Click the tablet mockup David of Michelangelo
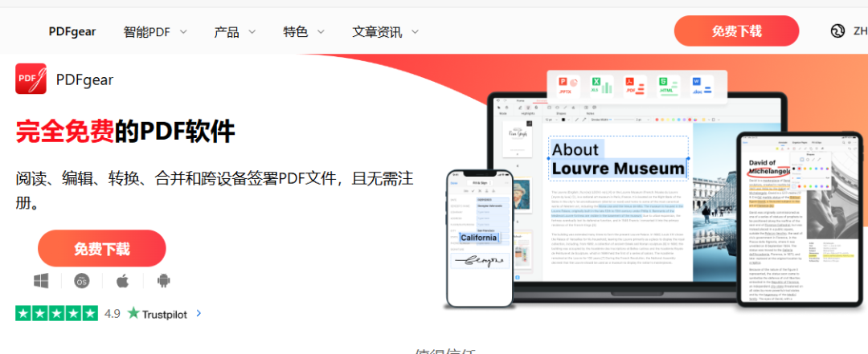The height and width of the screenshot is (354, 868). click(x=800, y=218)
